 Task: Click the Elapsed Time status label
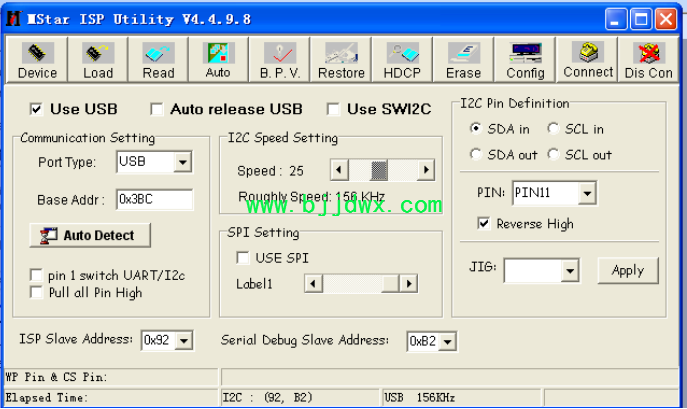(46, 398)
